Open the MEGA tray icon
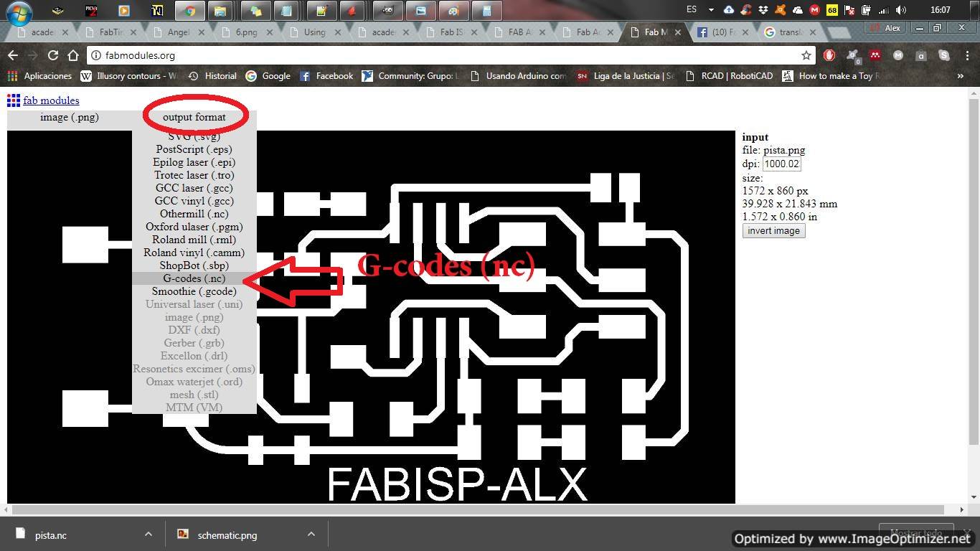The image size is (980, 551). [815, 10]
